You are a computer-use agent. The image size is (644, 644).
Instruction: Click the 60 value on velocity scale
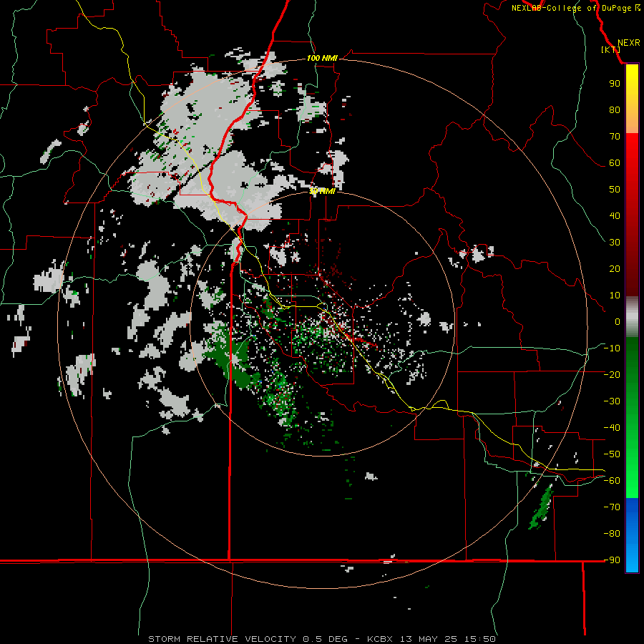click(x=615, y=162)
